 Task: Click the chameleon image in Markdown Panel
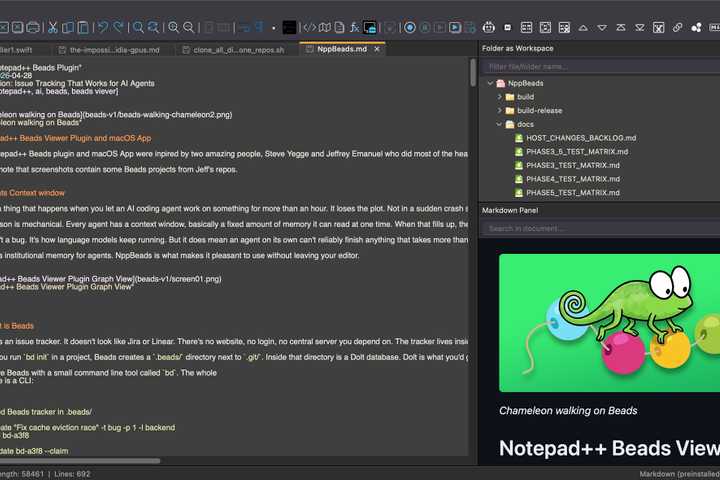609,323
